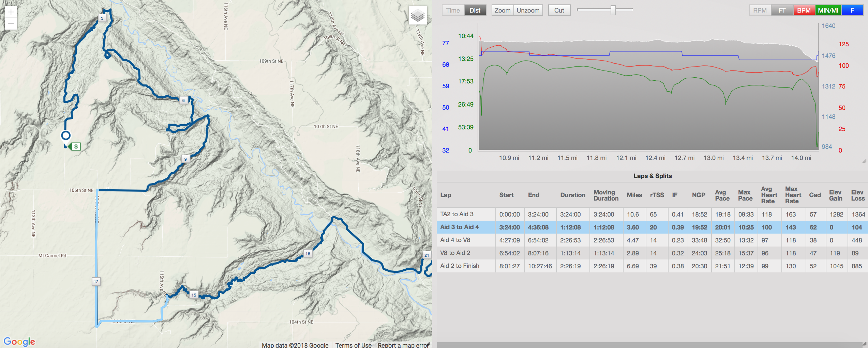Click the rTSS column header

657,195
